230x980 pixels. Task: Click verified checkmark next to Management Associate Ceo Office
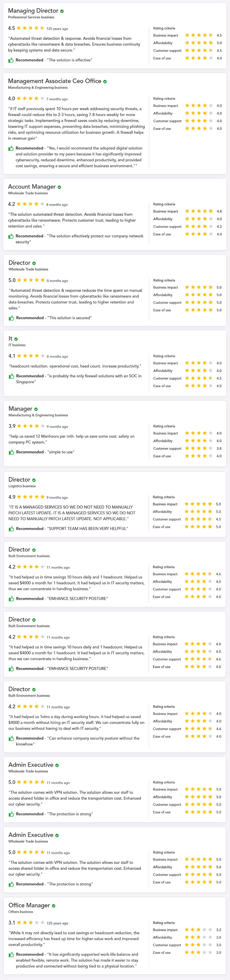point(105,81)
